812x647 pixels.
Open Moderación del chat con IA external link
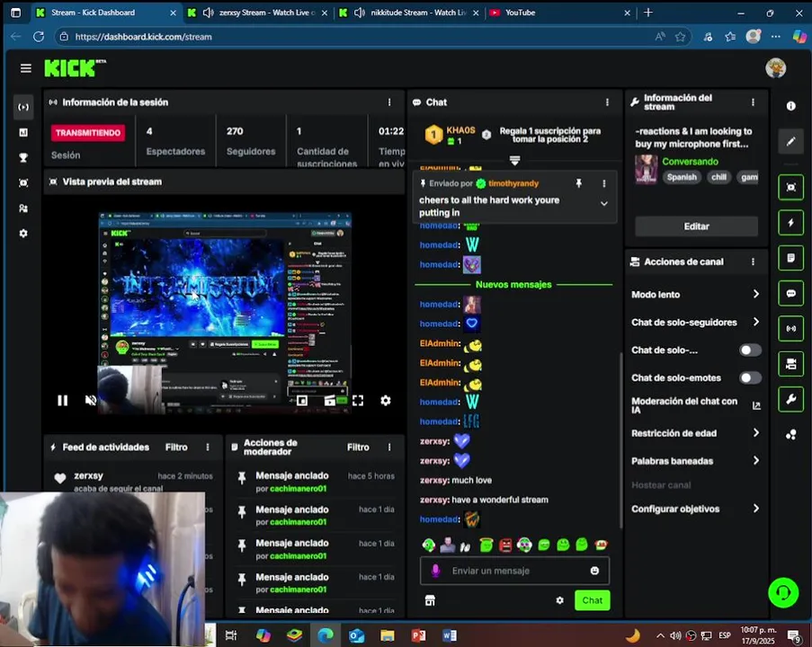[756, 406]
